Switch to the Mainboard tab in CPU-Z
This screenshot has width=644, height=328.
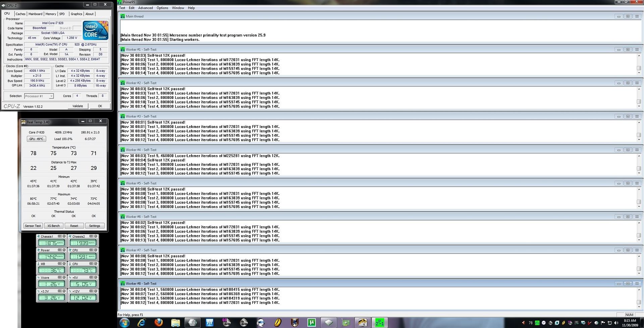coord(35,14)
